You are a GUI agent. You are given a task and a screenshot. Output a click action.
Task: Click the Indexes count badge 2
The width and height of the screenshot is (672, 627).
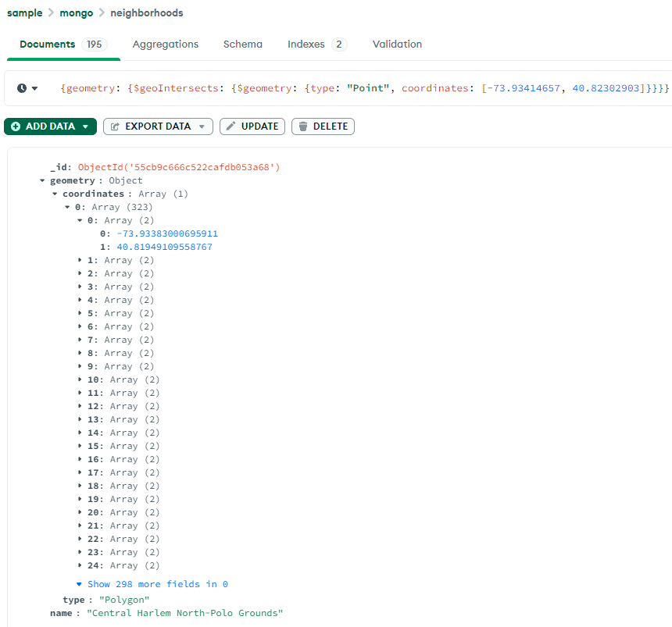coord(339,44)
